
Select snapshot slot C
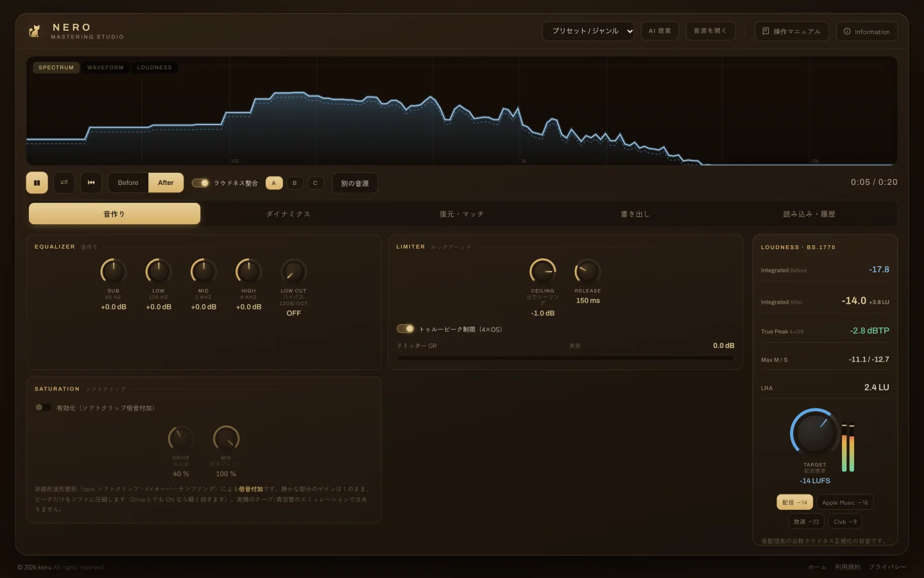point(315,183)
